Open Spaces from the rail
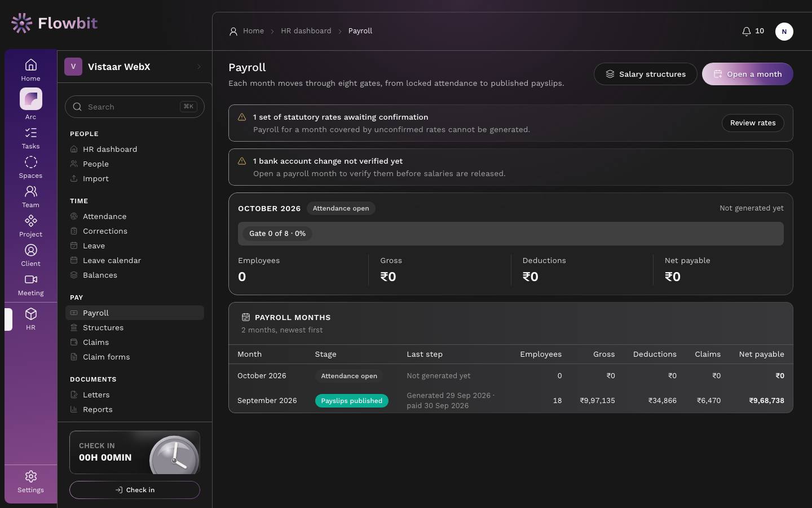 click(30, 168)
